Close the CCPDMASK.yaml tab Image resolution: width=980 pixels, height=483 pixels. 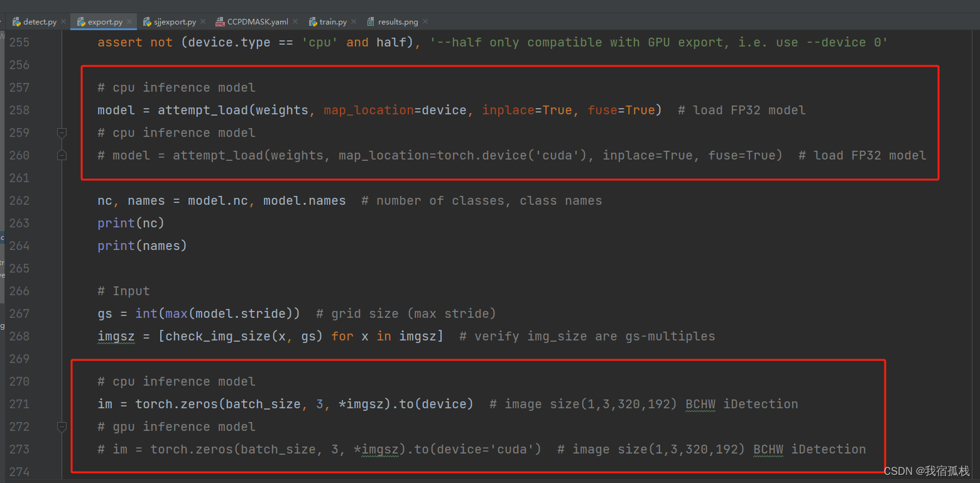coord(295,21)
